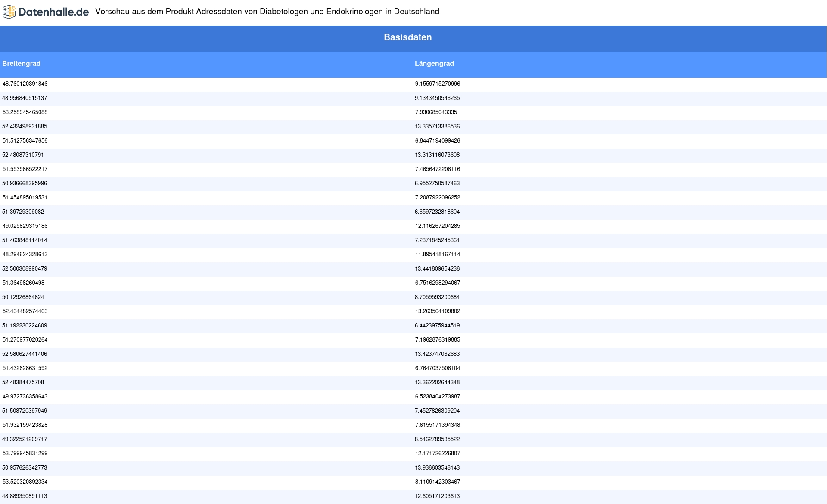This screenshot has width=827, height=504.
Task: Select latitude 51.512756347656
Action: [25, 141]
